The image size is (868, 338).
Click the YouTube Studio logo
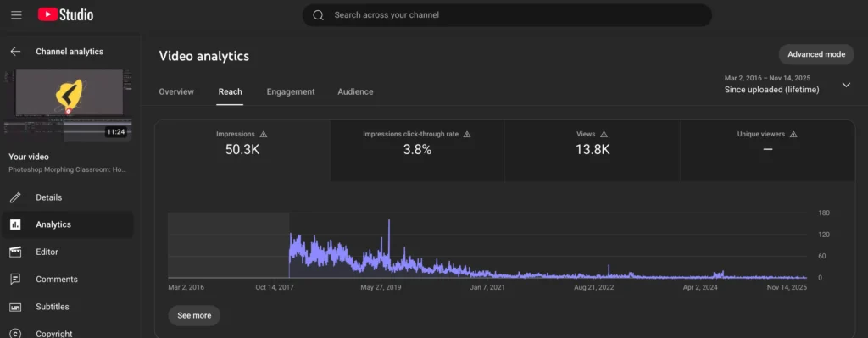click(65, 15)
